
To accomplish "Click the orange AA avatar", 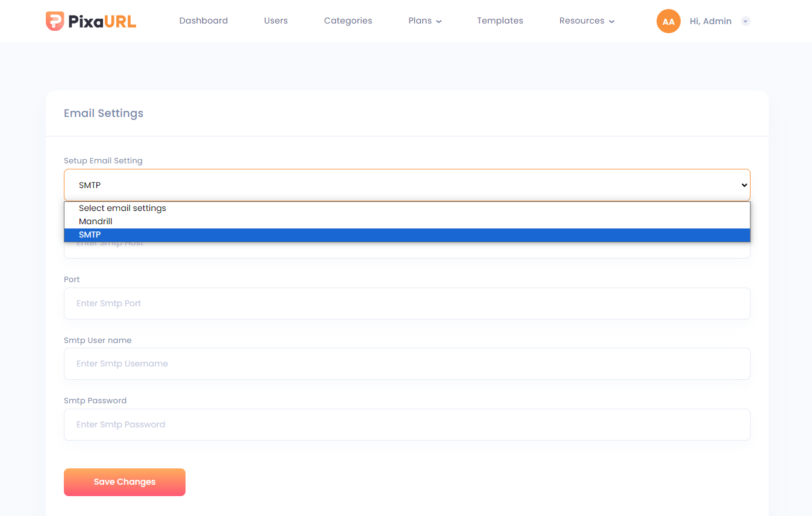I will pos(668,21).
